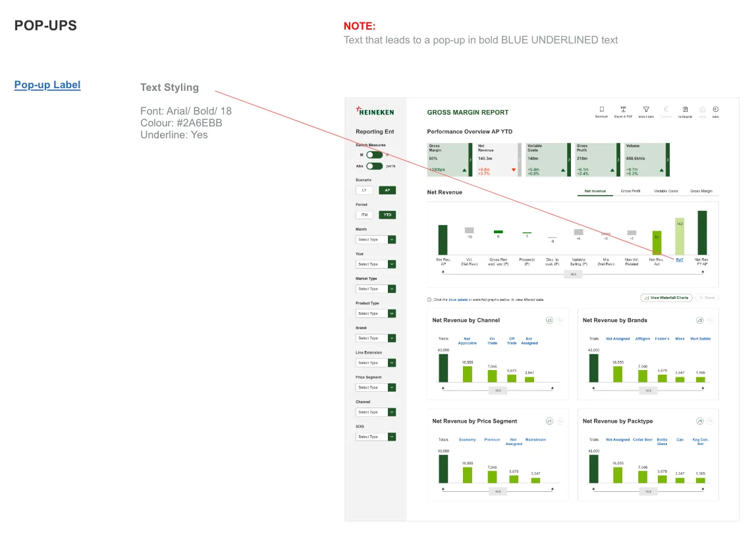Click the Reset button beside View Waterfall Charts
Viewport: 756px width, 536px height.
click(707, 298)
